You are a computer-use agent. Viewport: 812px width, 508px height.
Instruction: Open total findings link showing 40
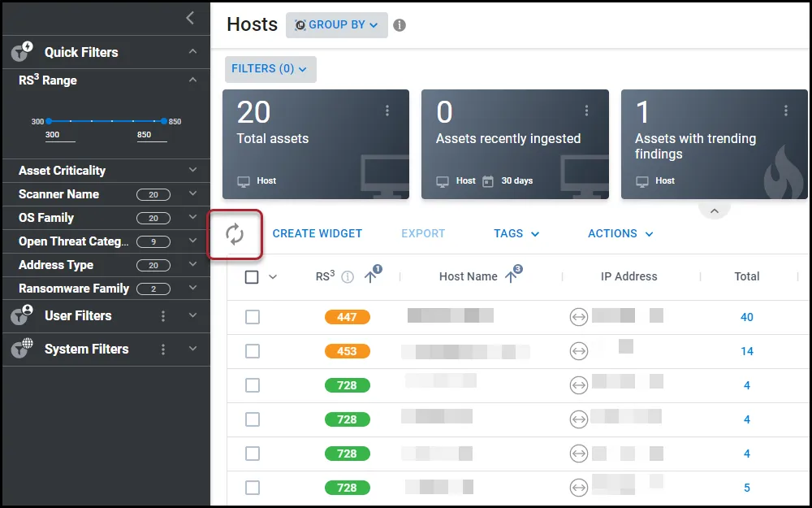coord(747,317)
